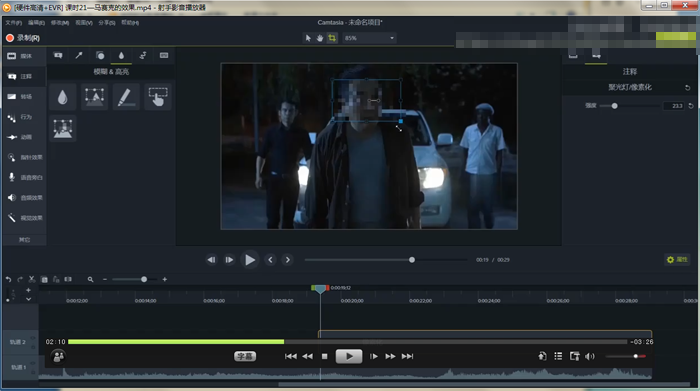Screen dimensions: 700x391
Task: Zoom in the timeline with plus button
Action: coord(165,279)
